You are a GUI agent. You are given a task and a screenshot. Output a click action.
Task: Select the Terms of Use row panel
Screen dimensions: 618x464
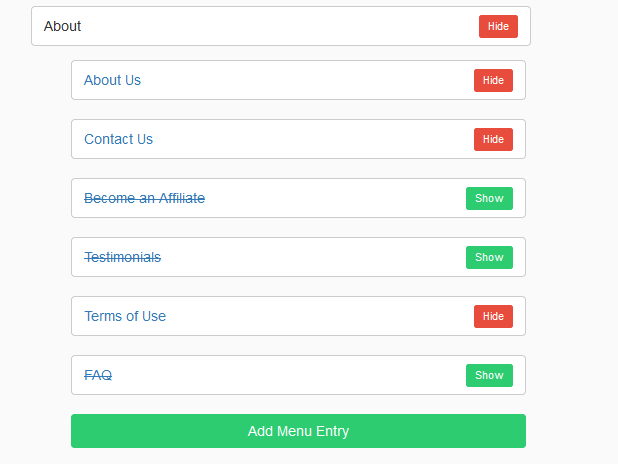[x=298, y=316]
